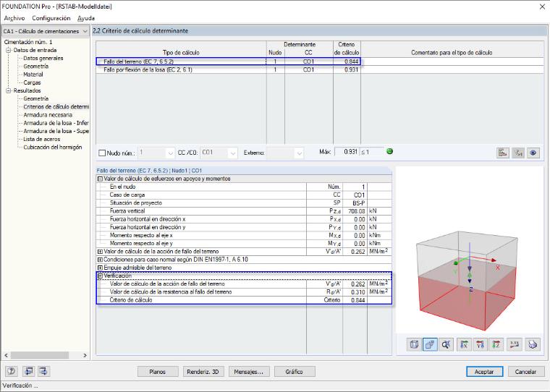Open Armadura de la losa - Superior item

pos(56,131)
